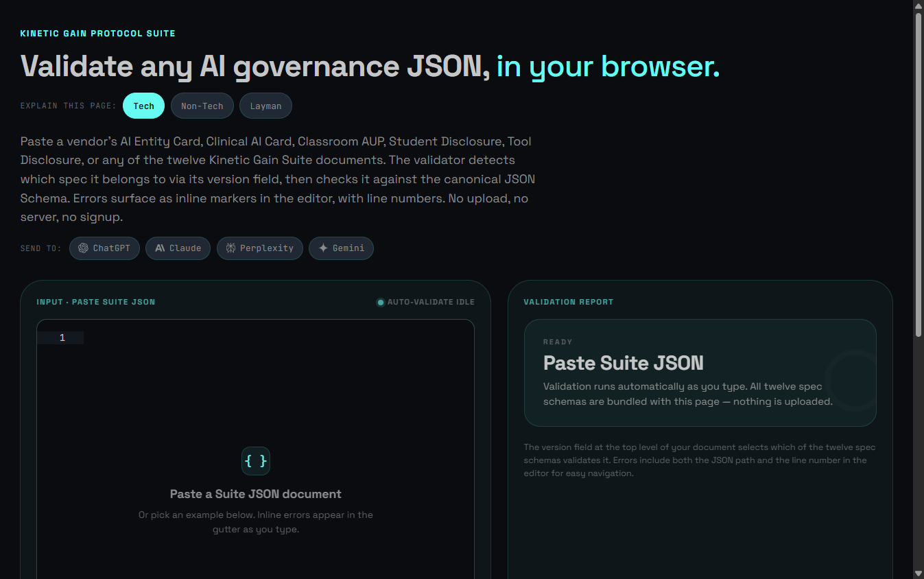Viewport: 924px width, 579px height.
Task: Click the vertical scrollbar thumb
Action: coord(919,174)
